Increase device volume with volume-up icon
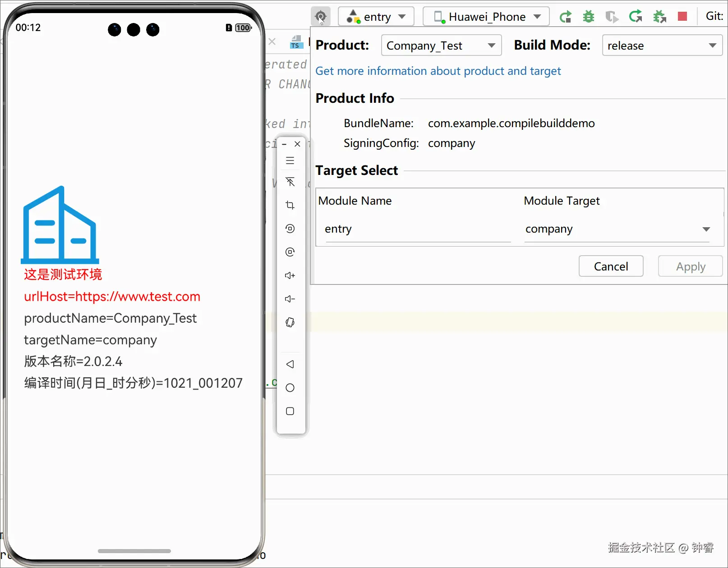Image resolution: width=728 pixels, height=568 pixels. 290,275
